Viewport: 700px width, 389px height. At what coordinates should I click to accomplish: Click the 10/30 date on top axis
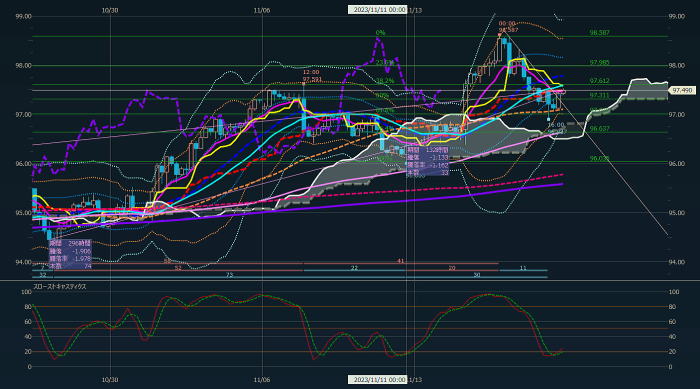click(110, 10)
